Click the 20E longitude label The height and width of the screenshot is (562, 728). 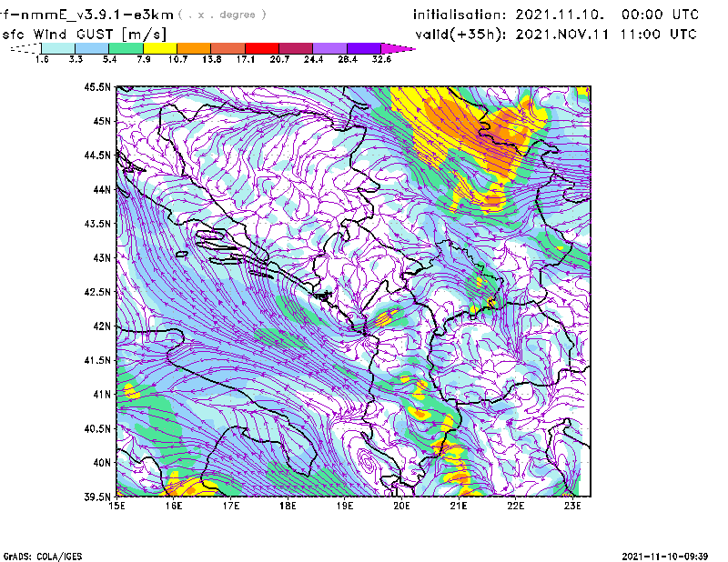tap(401, 506)
